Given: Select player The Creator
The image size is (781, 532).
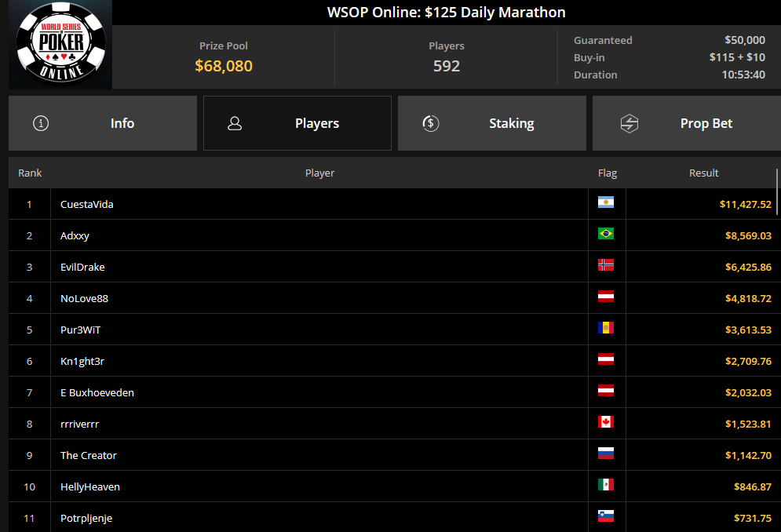Looking at the screenshot, I should pos(89,455).
